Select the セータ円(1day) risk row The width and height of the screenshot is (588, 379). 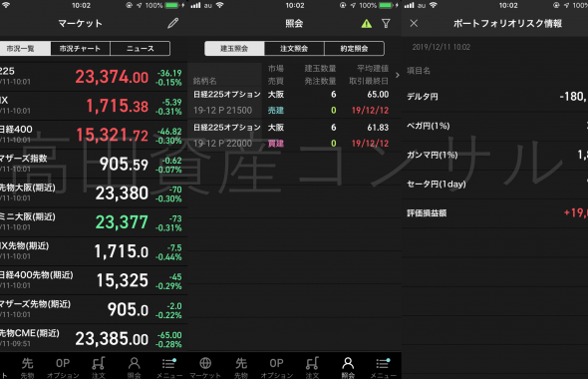[494, 185]
